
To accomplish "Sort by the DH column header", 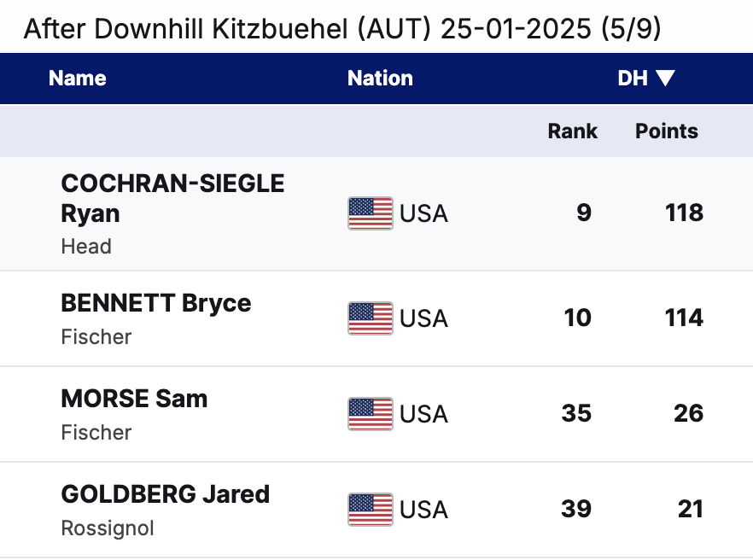I will (x=633, y=79).
